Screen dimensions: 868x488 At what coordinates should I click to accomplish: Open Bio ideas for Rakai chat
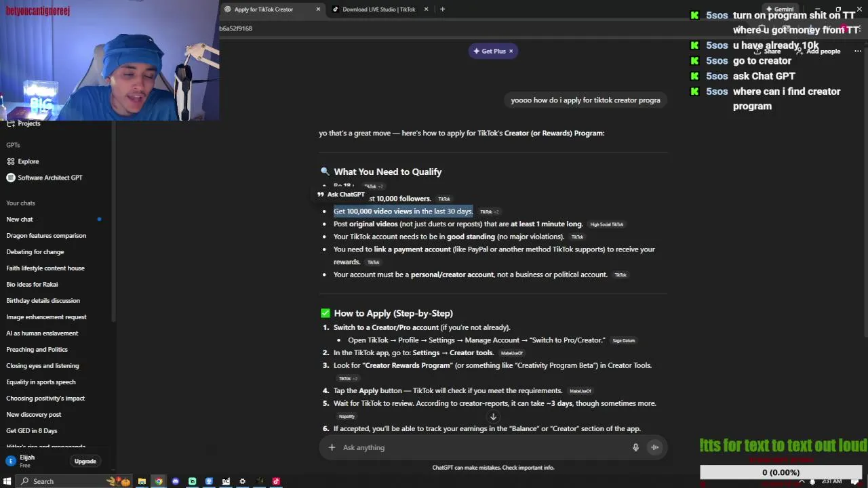click(32, 285)
